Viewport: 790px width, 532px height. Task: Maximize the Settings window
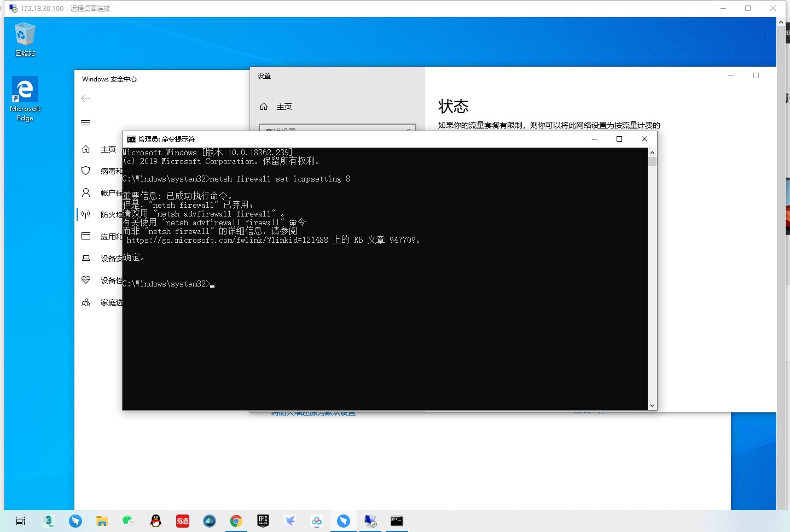[756, 75]
